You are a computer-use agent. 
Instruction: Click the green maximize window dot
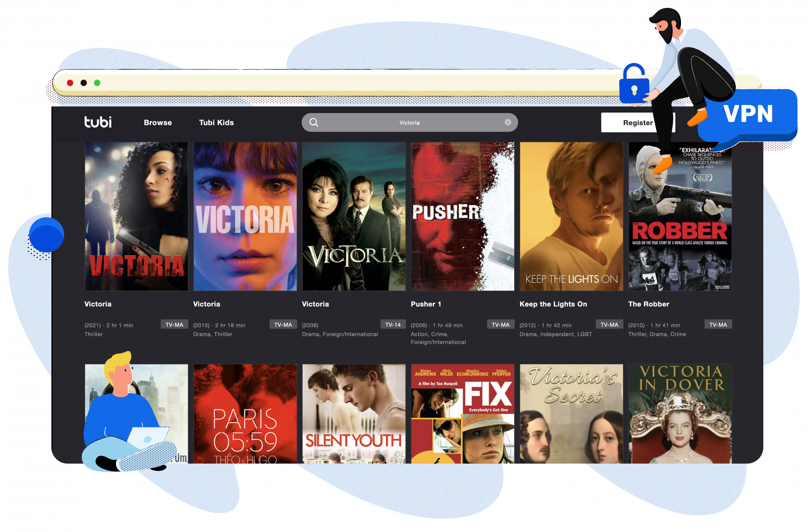[x=97, y=83]
